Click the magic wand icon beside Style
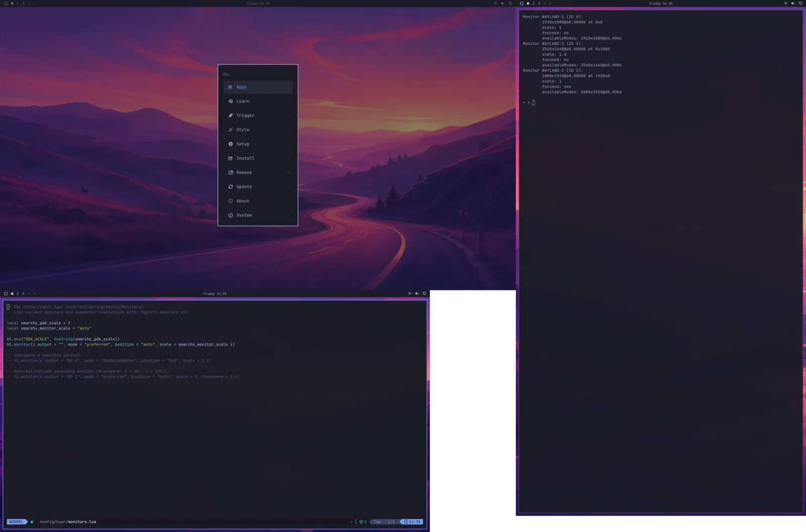The height and width of the screenshot is (532, 806). click(x=230, y=129)
